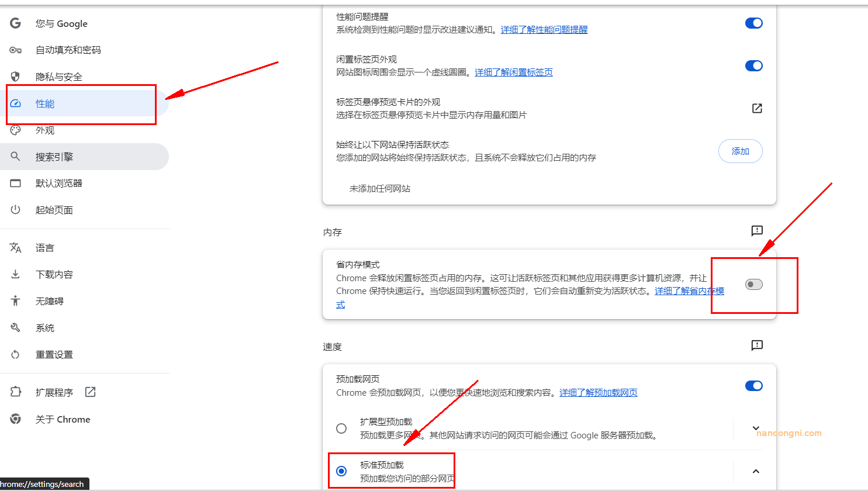Click the shield icon for privacy and security
This screenshot has height=491, width=868.
click(x=15, y=77)
